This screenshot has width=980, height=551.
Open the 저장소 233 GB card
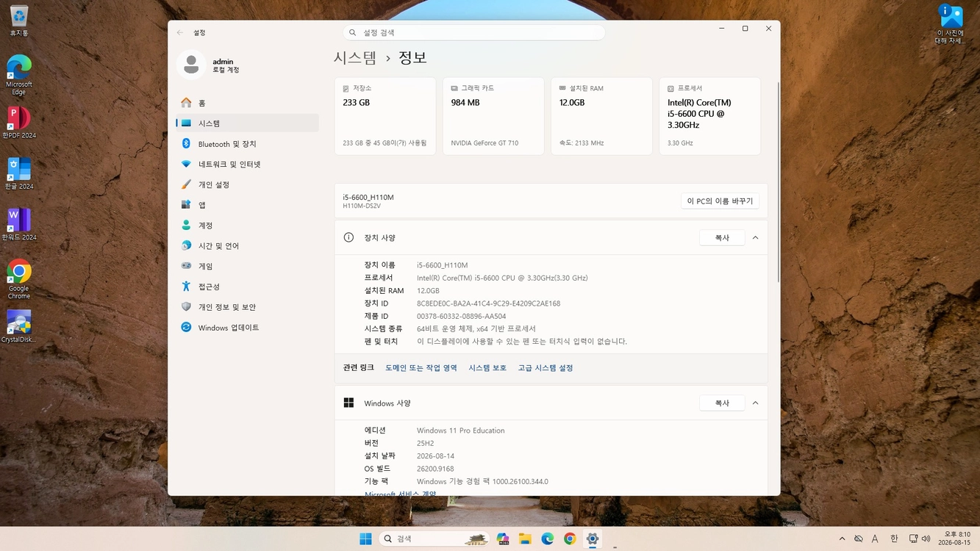(385, 116)
